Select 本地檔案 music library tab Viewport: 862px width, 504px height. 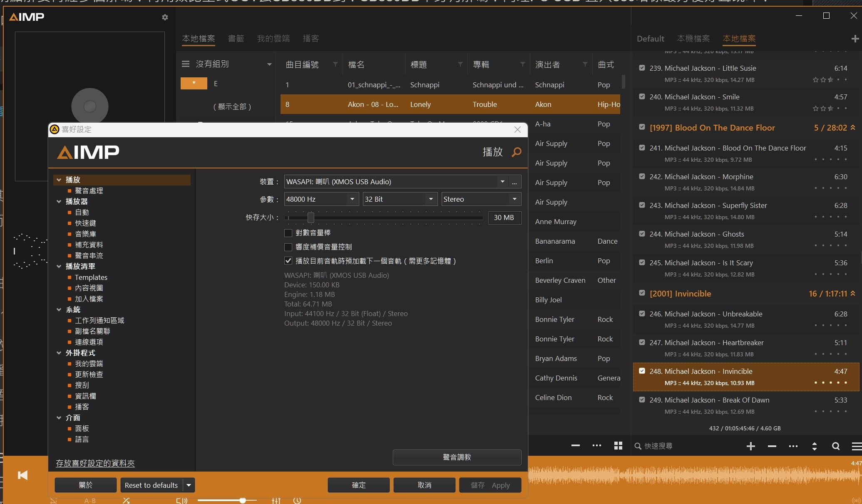coord(199,39)
